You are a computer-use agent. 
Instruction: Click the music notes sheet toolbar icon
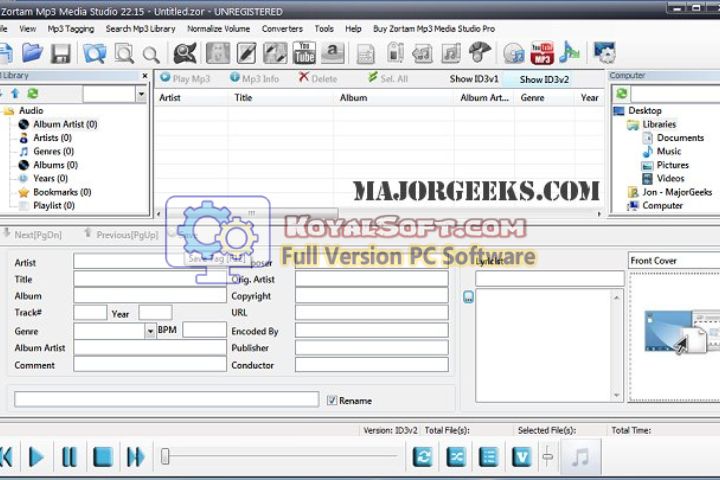click(x=451, y=53)
